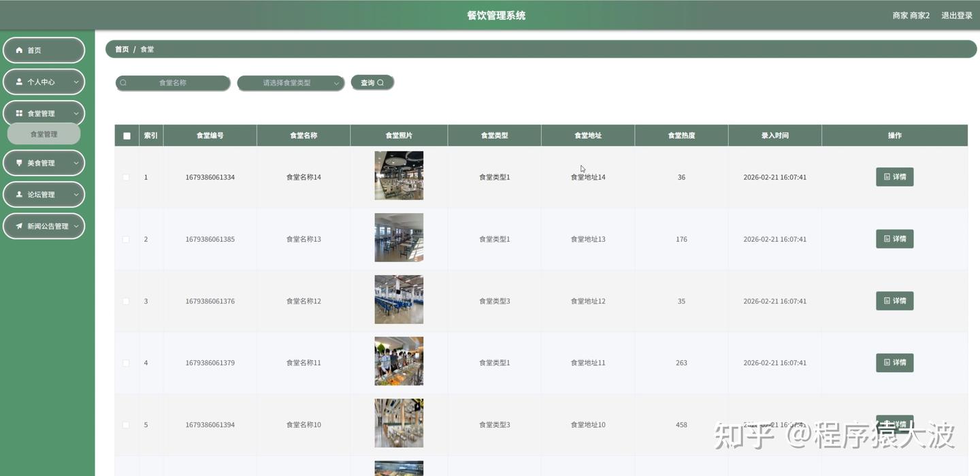
Task: Open 详情 for 食堂名称12
Action: pyautogui.click(x=894, y=301)
